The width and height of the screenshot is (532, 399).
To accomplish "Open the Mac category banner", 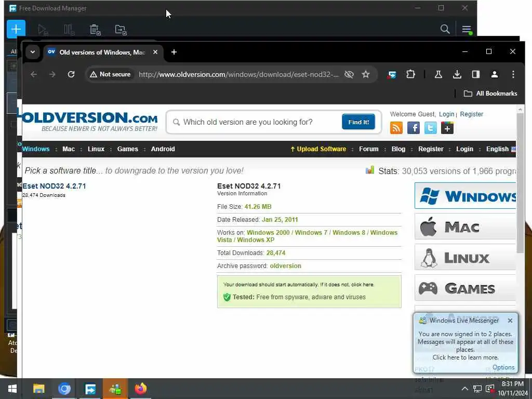I will (465, 227).
